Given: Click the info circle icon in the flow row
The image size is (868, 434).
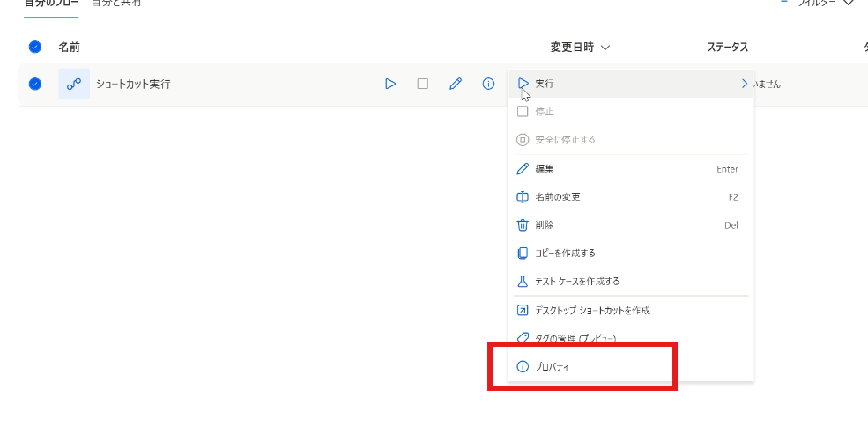Looking at the screenshot, I should tap(488, 85).
